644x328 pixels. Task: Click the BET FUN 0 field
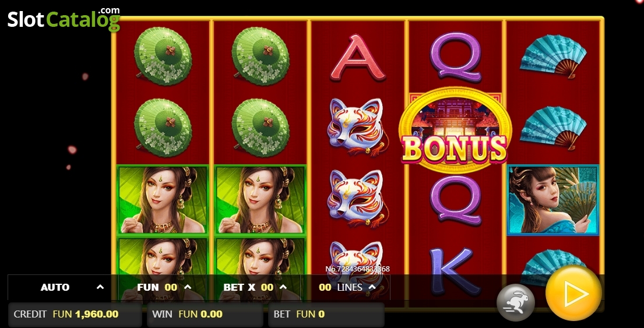tap(326, 315)
